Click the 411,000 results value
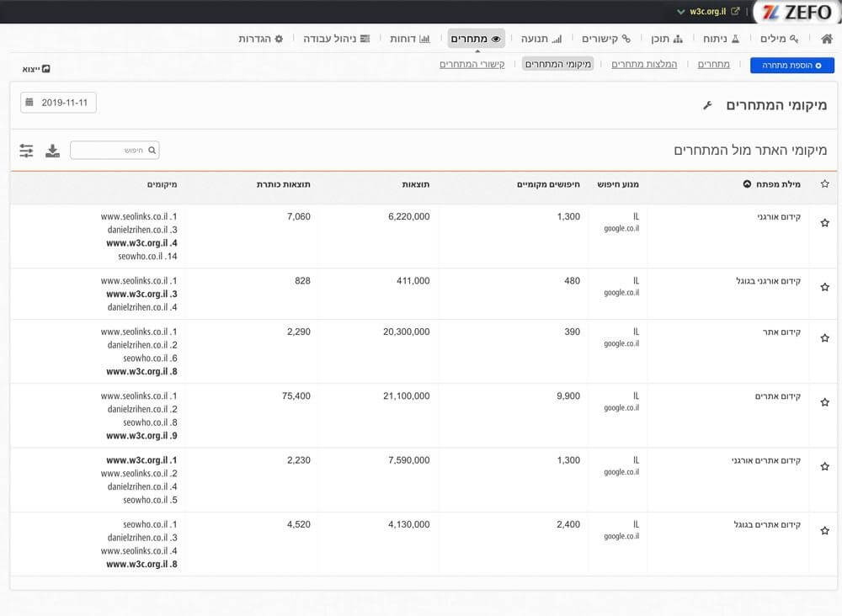This screenshot has width=842, height=616. coord(413,280)
